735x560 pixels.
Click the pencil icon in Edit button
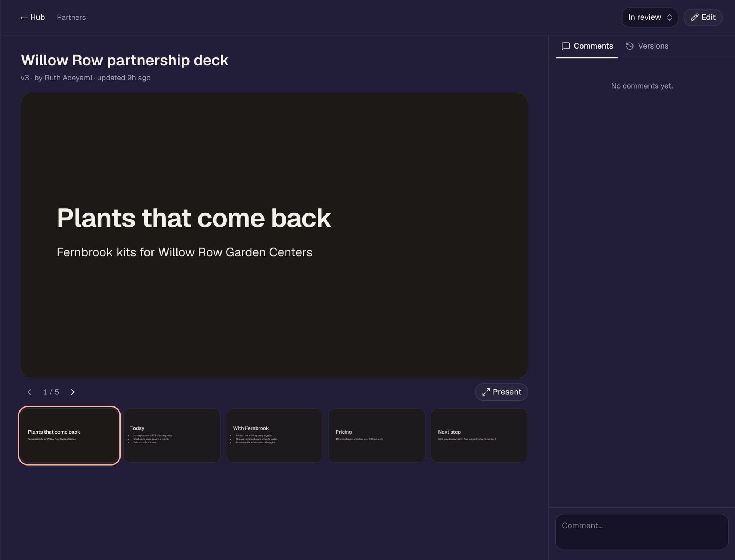tap(694, 17)
